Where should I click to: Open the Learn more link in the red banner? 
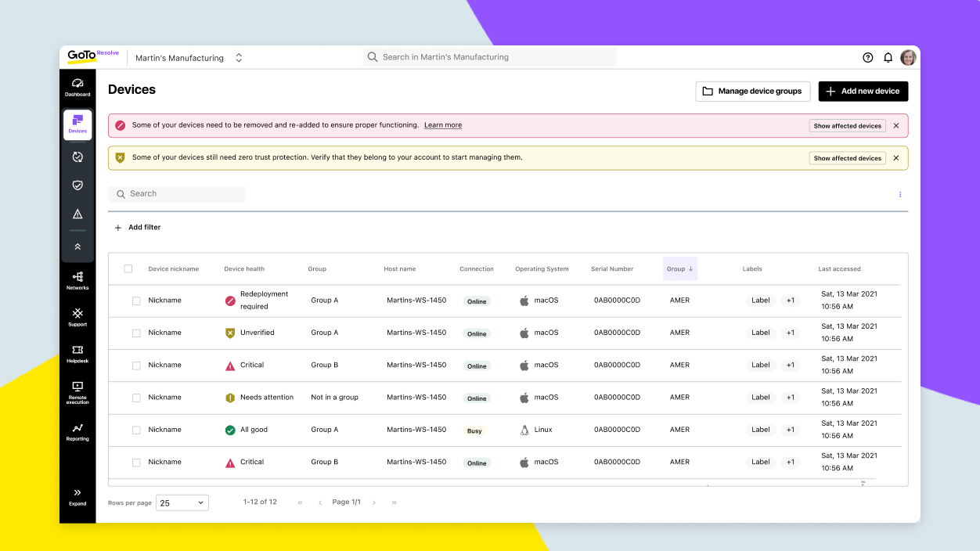pyautogui.click(x=443, y=125)
